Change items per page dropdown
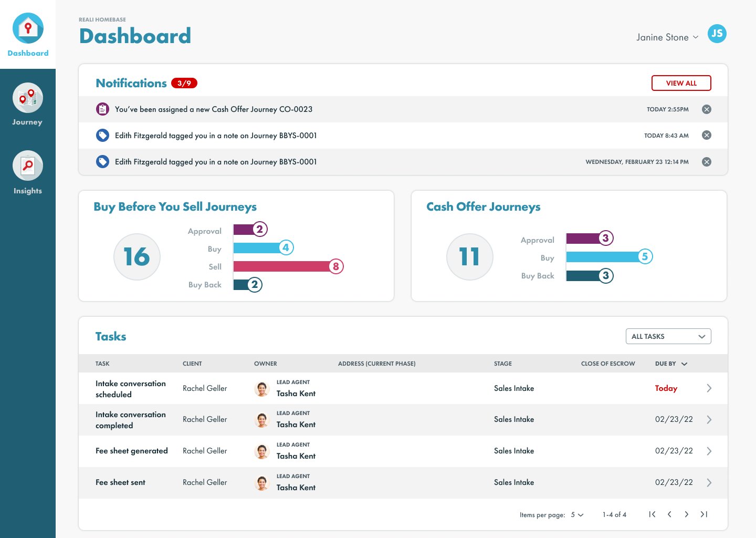 577,515
